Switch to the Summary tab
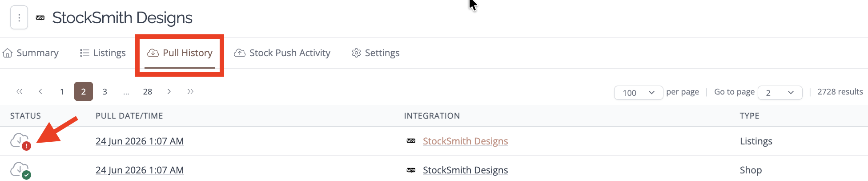The image size is (868, 181). pyautogui.click(x=31, y=53)
